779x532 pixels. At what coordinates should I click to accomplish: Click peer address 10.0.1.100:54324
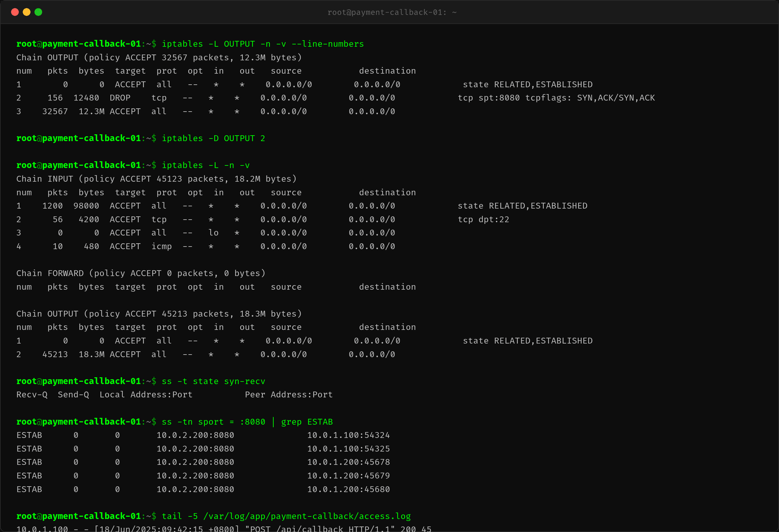pyautogui.click(x=349, y=435)
